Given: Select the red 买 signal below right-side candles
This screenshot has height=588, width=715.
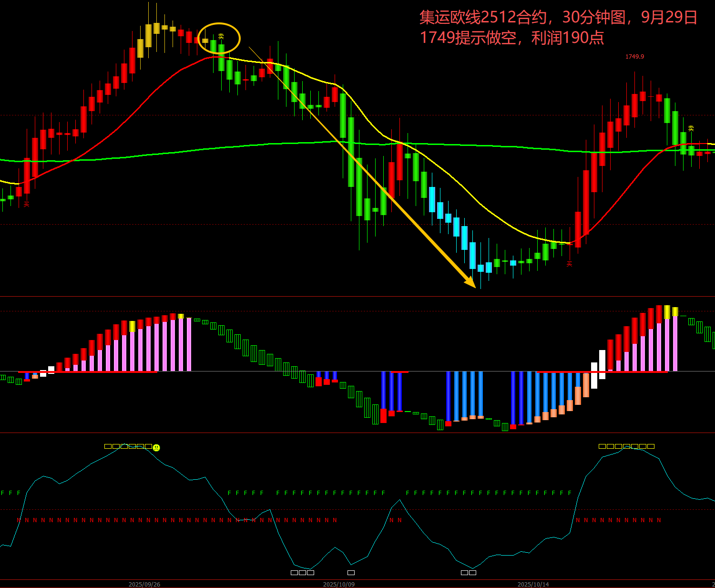Looking at the screenshot, I should pyautogui.click(x=569, y=263).
